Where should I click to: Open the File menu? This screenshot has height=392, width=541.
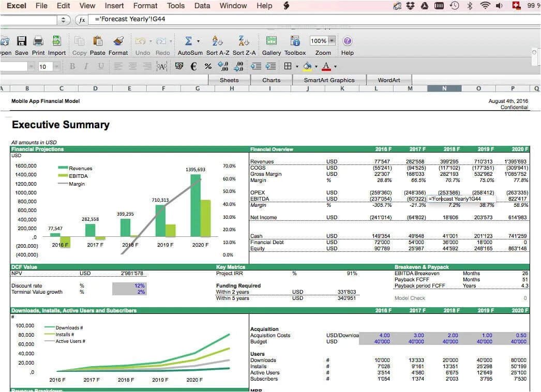41,6
